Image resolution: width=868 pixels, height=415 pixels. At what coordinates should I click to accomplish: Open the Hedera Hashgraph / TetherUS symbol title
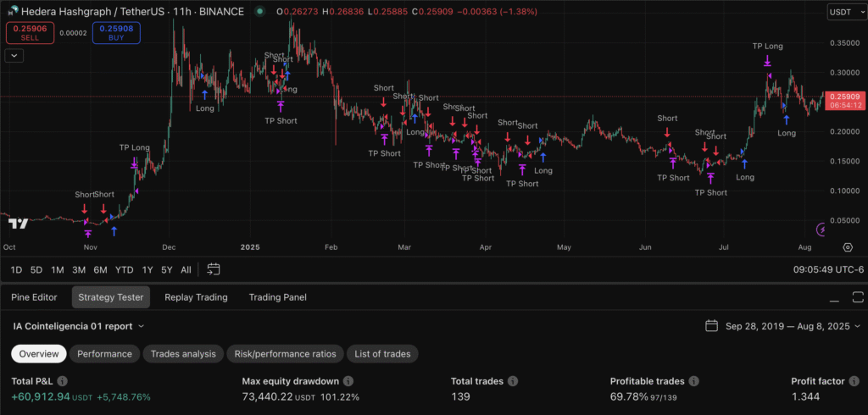(x=132, y=12)
